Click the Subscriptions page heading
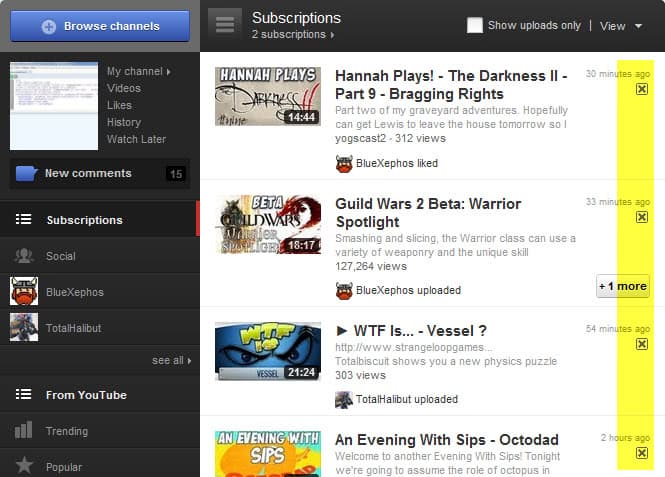 (x=296, y=18)
